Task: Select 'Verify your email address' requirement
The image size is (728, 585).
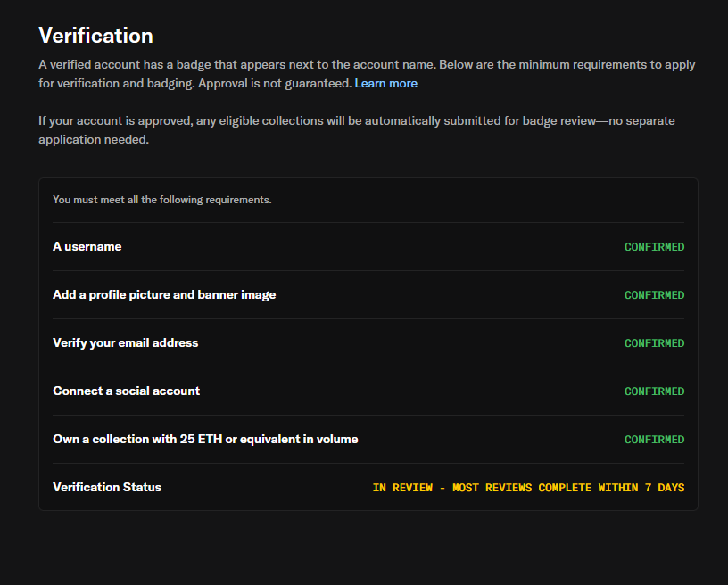Action: (x=126, y=342)
